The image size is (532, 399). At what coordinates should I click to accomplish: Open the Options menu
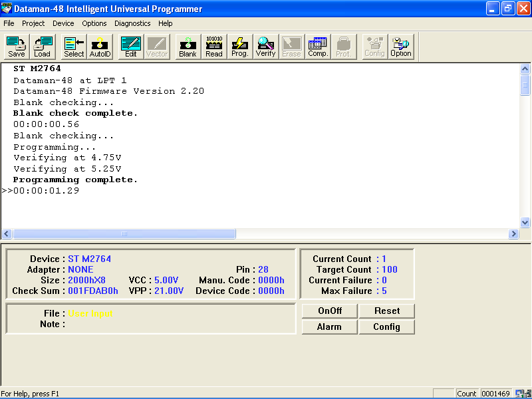pyautogui.click(x=94, y=23)
